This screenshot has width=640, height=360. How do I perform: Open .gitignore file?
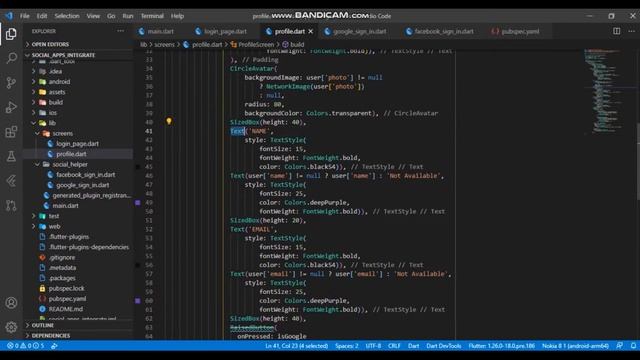tap(62, 258)
